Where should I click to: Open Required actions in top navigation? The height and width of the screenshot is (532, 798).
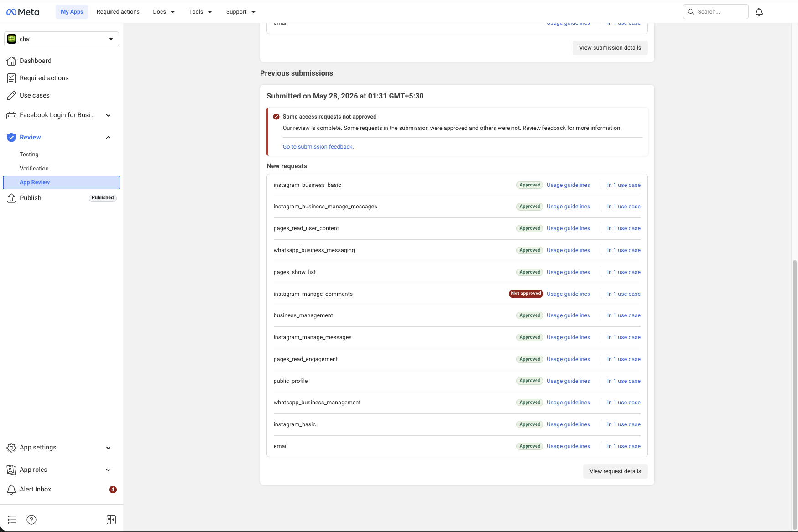click(118, 12)
